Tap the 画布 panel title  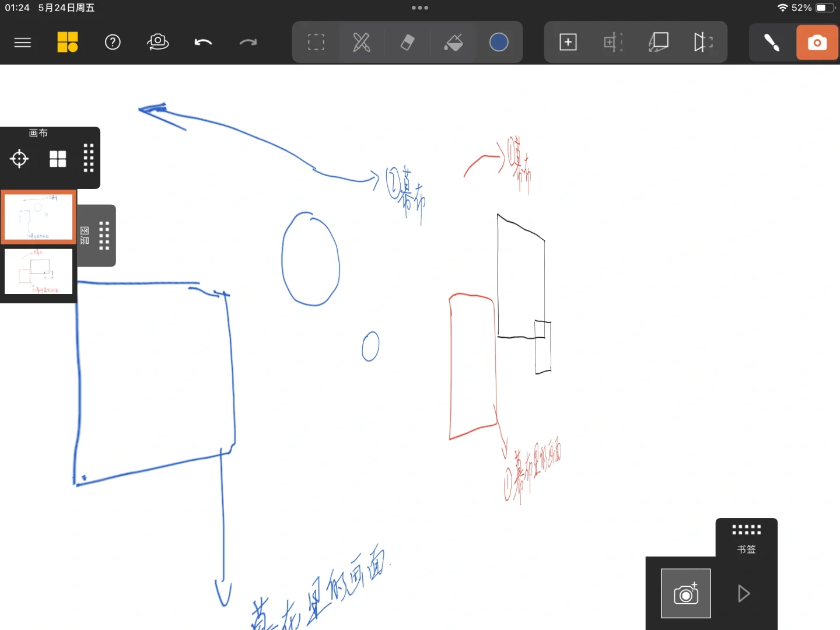tap(38, 133)
